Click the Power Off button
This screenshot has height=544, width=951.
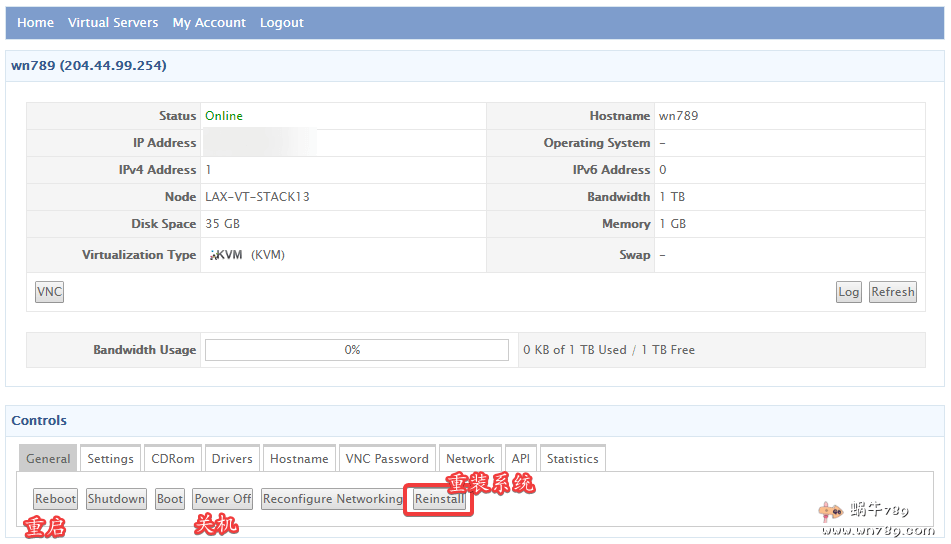click(x=222, y=499)
